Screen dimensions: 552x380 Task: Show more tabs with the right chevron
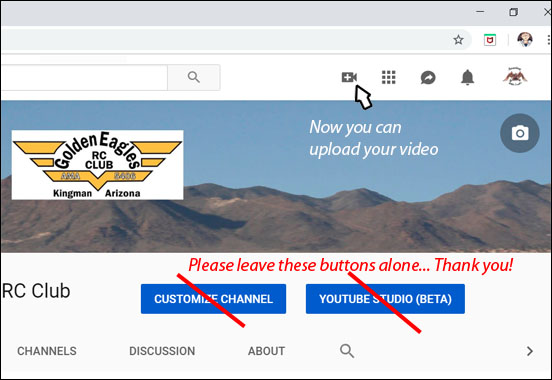point(529,351)
